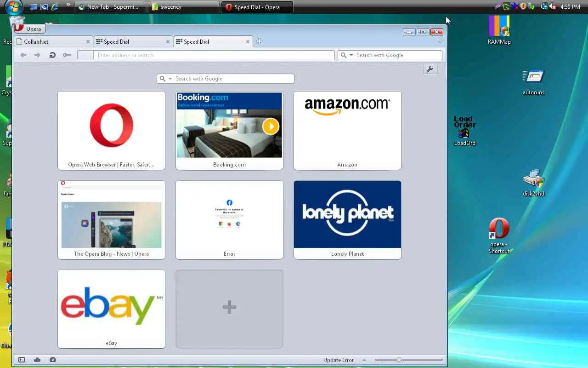Switch to the CollabNet tab
Screen dimensions: 588x368
pos(53,41)
